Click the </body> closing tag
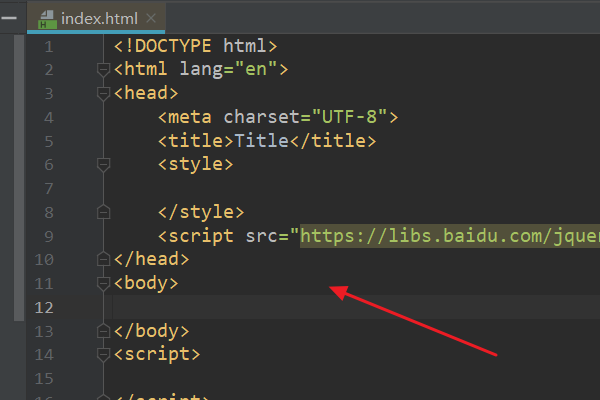The width and height of the screenshot is (600, 400). [x=152, y=331]
